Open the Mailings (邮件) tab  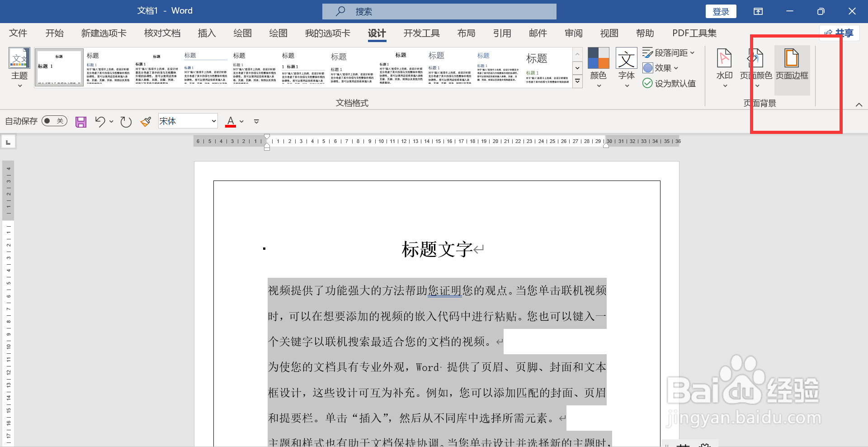pos(538,33)
